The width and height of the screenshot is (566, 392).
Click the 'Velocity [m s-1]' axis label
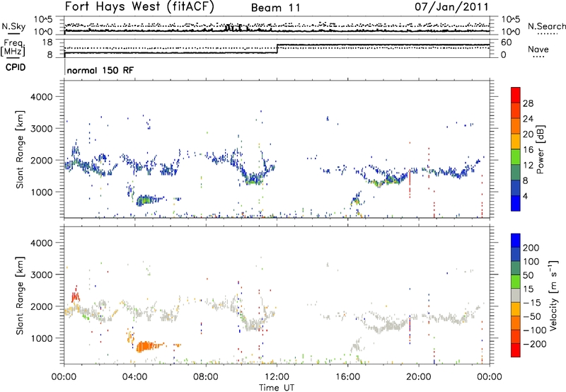tap(553, 295)
